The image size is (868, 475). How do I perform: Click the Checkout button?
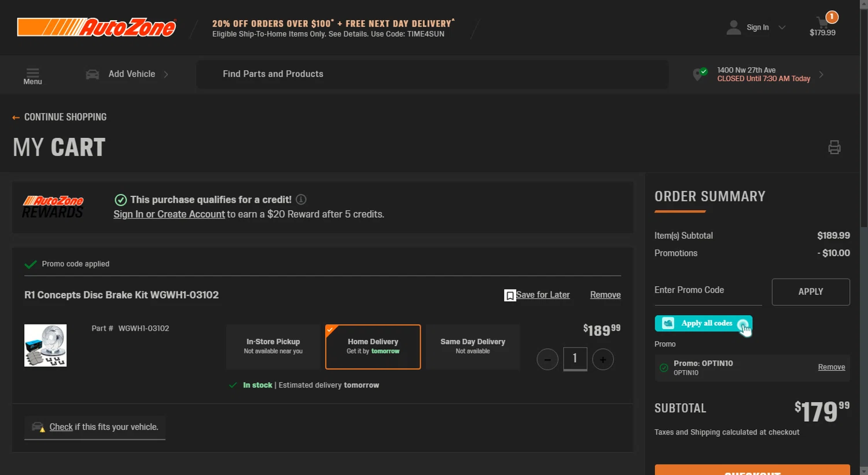coord(752,470)
